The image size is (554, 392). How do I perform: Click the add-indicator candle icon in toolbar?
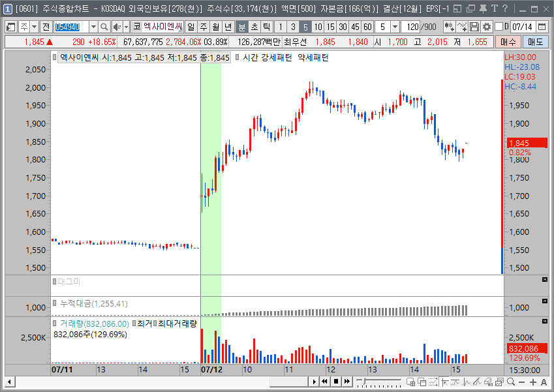point(449,27)
